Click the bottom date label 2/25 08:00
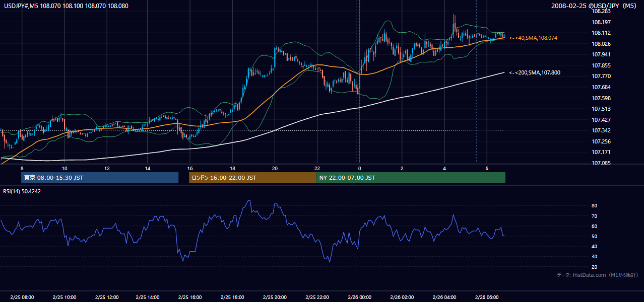Viewport: 644px width, 302px height. (22, 297)
